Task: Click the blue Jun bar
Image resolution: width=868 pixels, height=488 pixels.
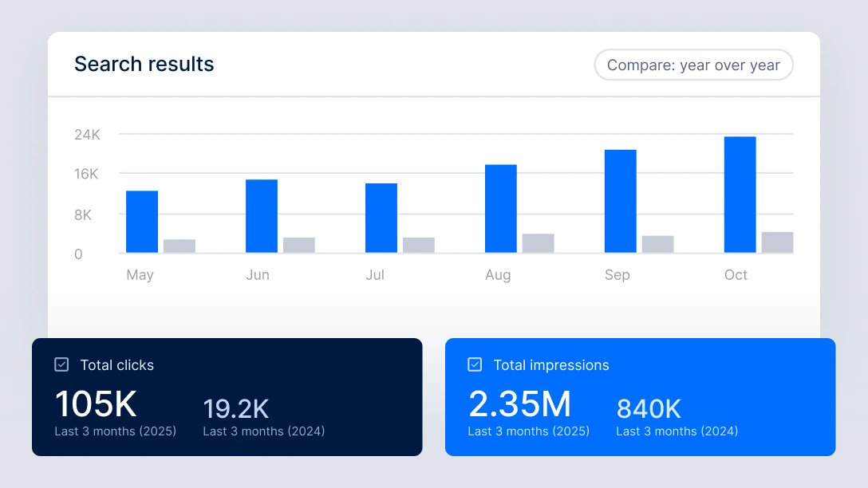Action: [262, 216]
